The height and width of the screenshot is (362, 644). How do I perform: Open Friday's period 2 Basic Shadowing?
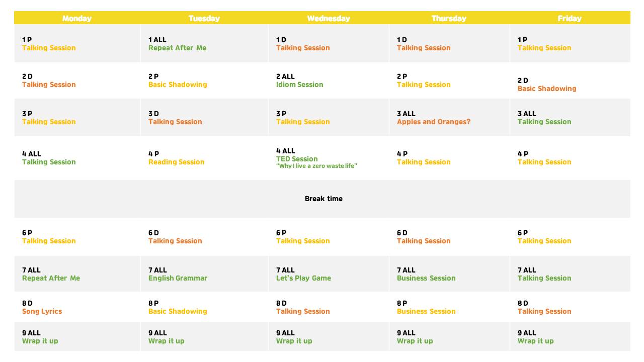point(547,89)
